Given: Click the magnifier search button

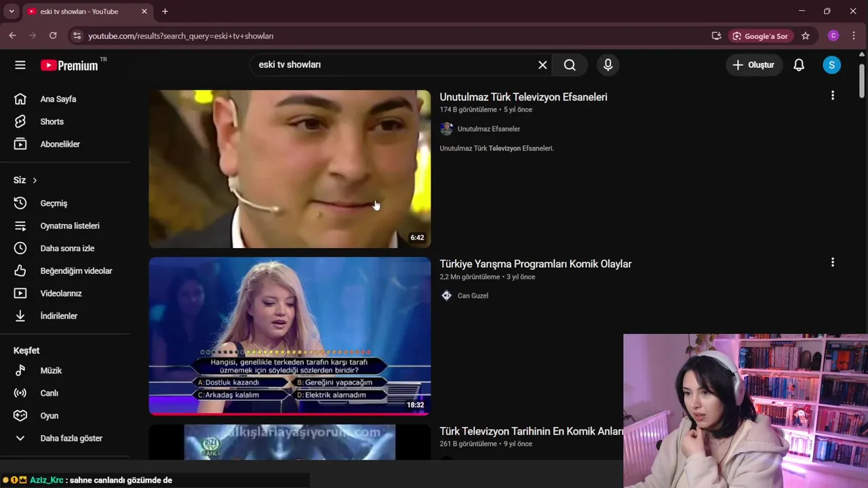Looking at the screenshot, I should click(x=570, y=65).
